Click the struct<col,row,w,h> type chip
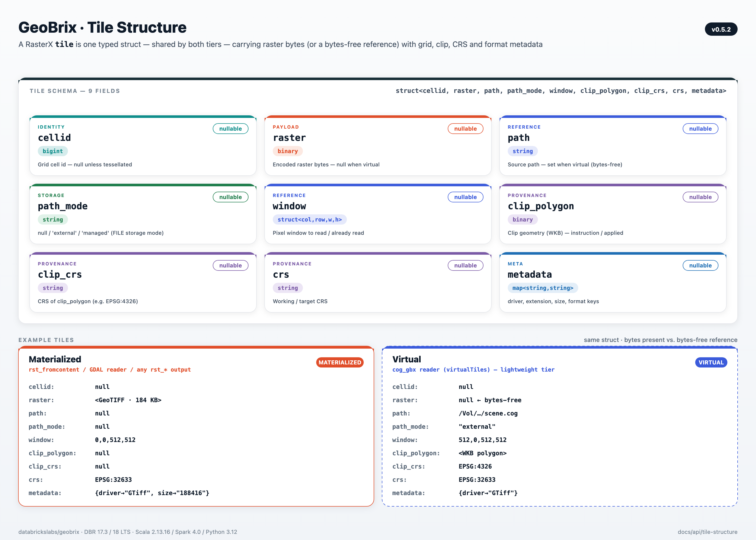756x540 pixels. point(310,219)
